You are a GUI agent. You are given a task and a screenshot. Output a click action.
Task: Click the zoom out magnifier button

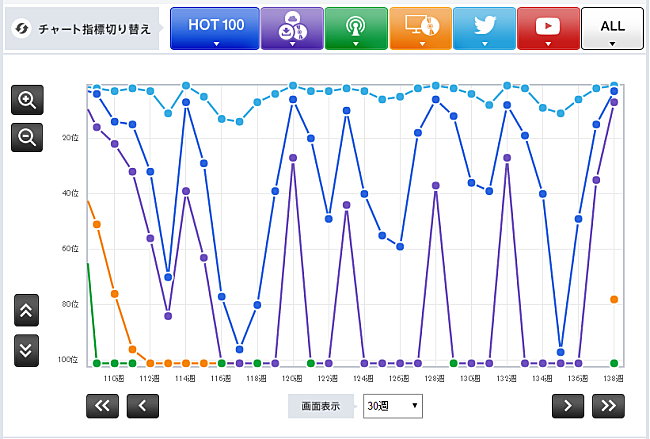27,137
